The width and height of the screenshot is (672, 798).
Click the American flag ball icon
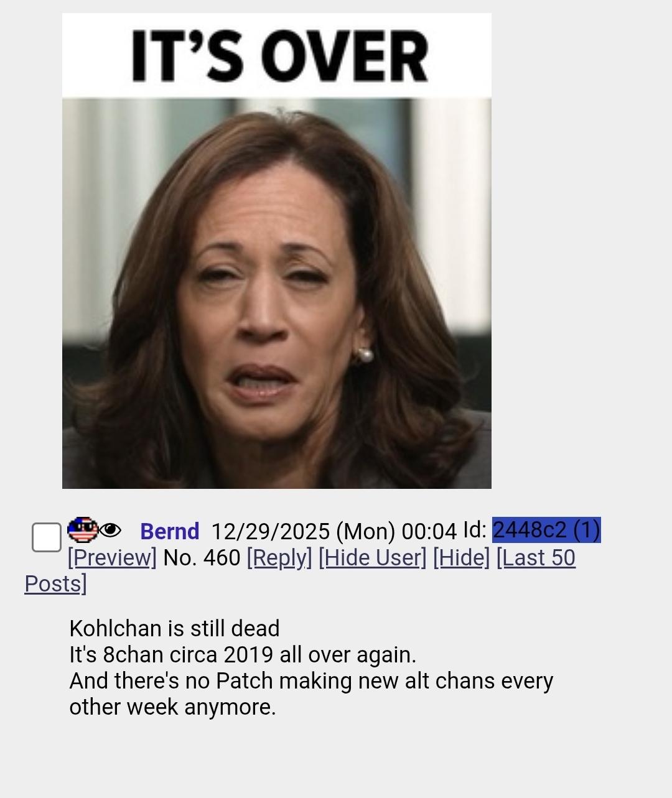coord(82,530)
